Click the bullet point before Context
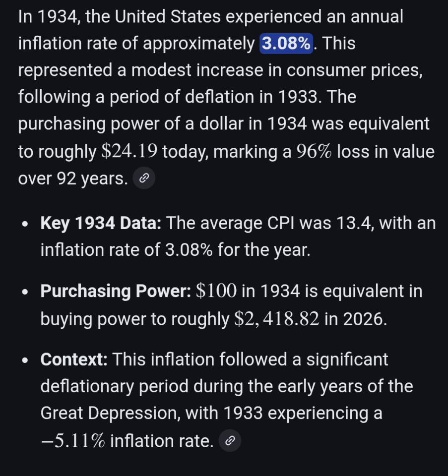The height and width of the screenshot is (476, 448). click(25, 360)
